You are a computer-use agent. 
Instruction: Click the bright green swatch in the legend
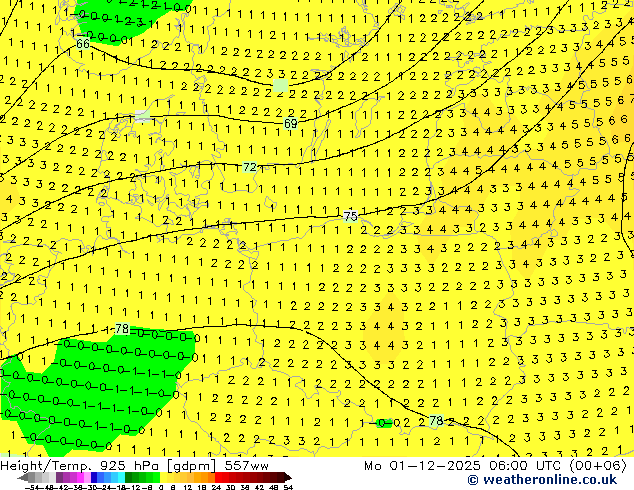(156, 477)
